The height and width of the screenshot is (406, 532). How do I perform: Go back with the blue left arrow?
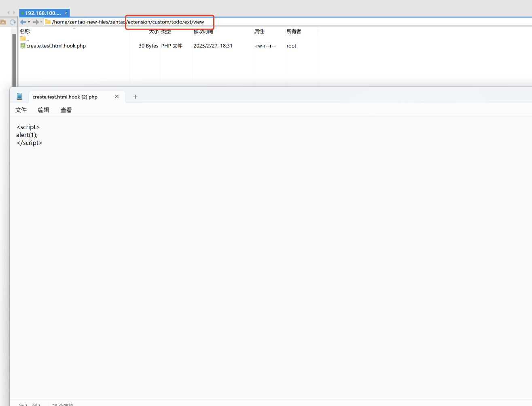[23, 22]
